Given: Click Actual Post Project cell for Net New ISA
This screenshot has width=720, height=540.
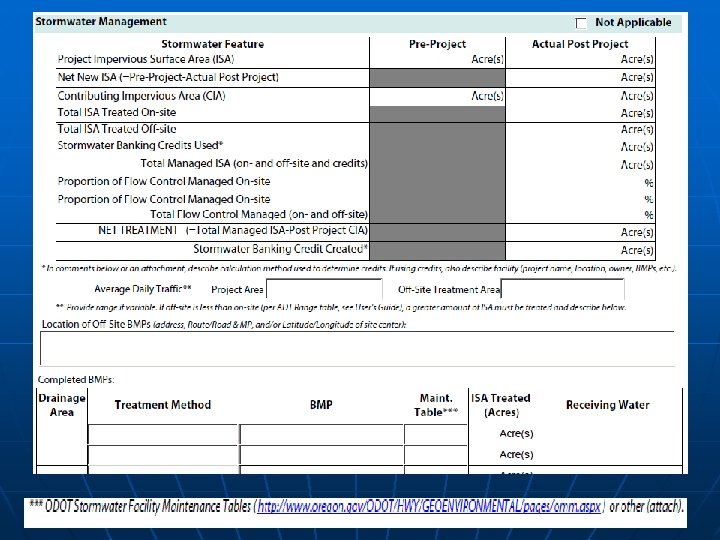Looking at the screenshot, I should tap(580, 78).
